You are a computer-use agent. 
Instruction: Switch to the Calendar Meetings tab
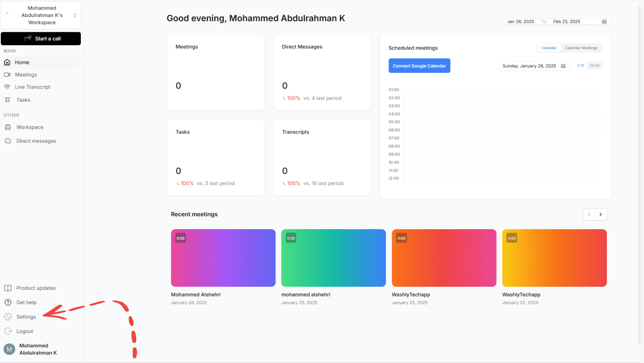click(x=581, y=48)
